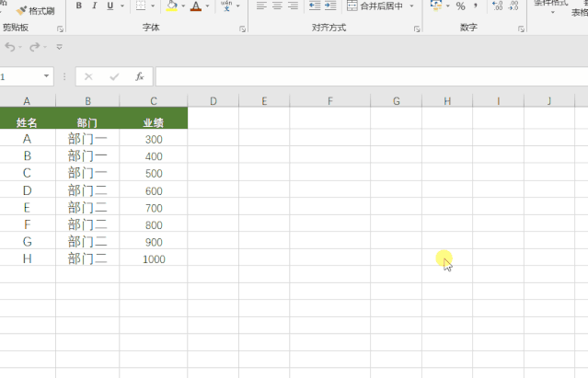Image resolution: width=588 pixels, height=378 pixels.
Task: Open number group dialog launcher
Action: 521,29
